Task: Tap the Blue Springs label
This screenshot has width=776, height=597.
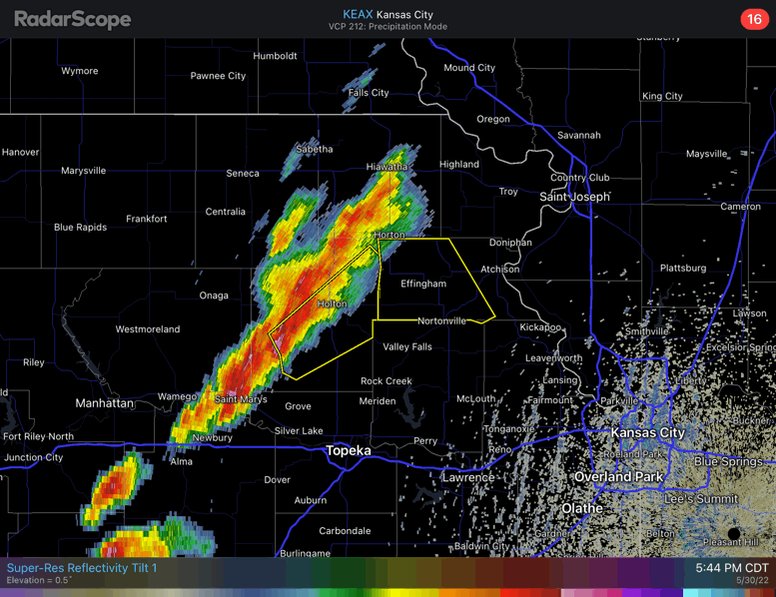Action: pyautogui.click(x=728, y=461)
